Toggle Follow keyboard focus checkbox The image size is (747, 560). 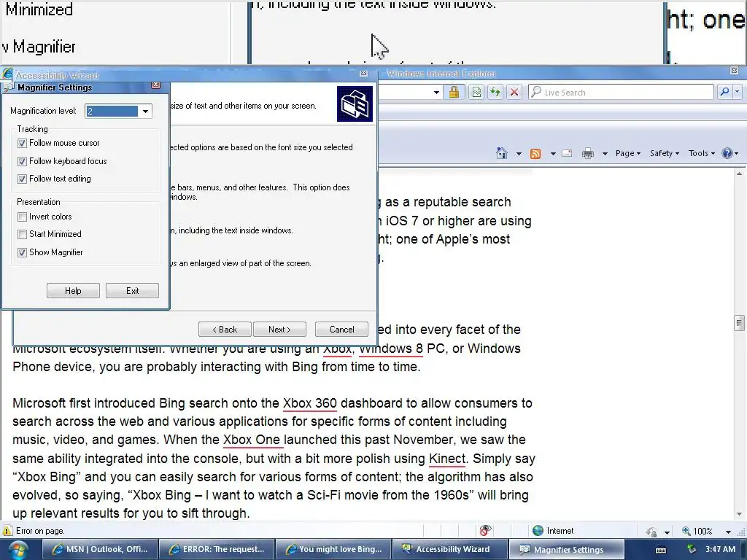22,161
